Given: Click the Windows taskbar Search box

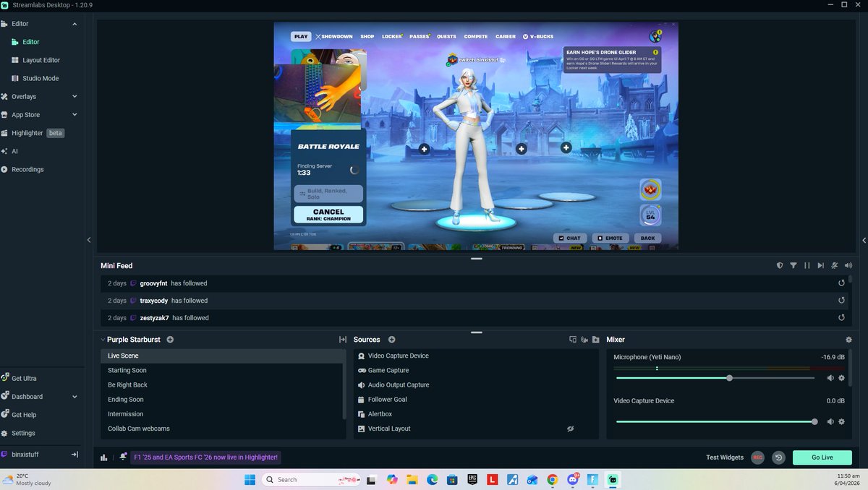Looking at the screenshot, I should (x=312, y=479).
